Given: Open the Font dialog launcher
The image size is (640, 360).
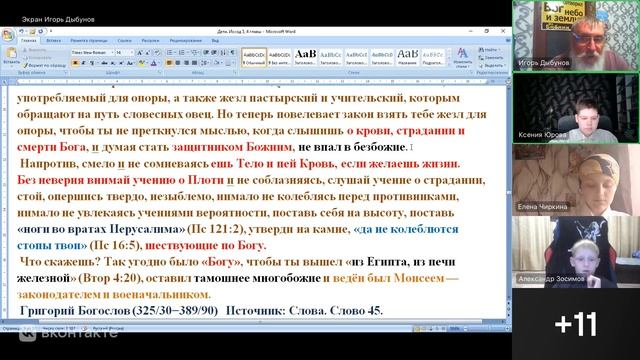Looking at the screenshot, I should pos(160,72).
